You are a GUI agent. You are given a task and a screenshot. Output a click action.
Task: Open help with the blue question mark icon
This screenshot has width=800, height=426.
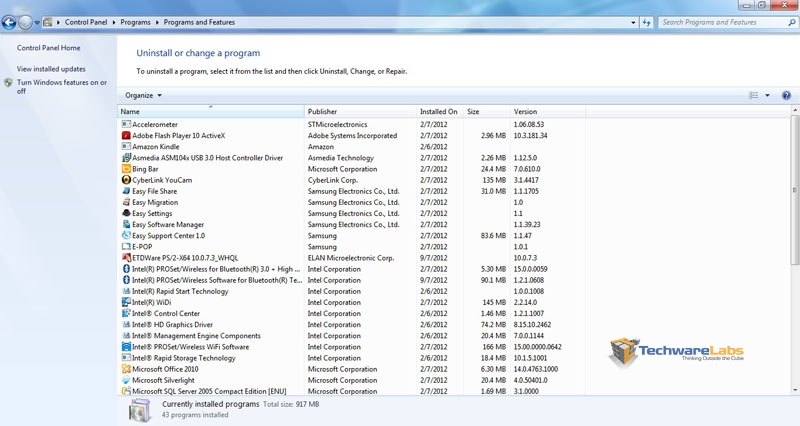point(786,95)
